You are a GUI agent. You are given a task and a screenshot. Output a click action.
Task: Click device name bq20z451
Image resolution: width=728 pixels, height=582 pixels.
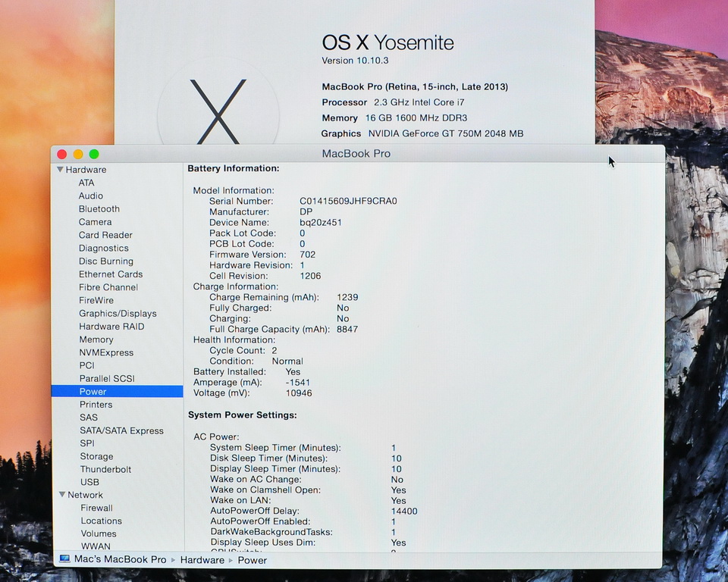[320, 222]
